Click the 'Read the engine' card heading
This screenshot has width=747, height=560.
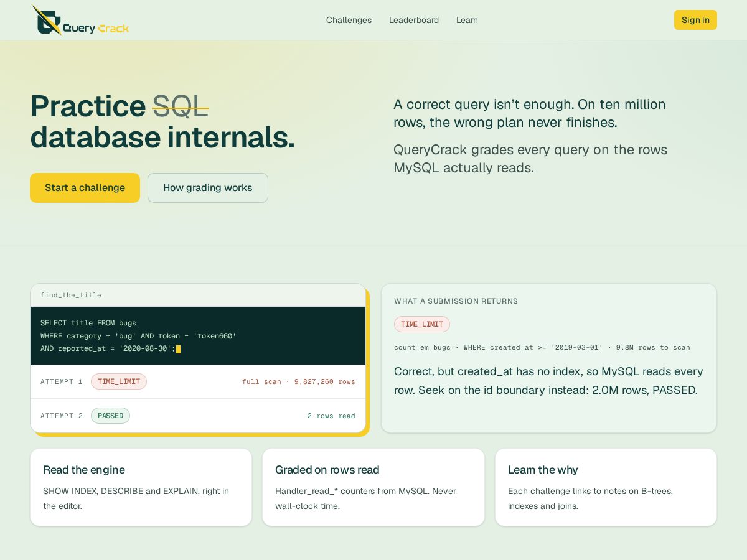tap(84, 470)
